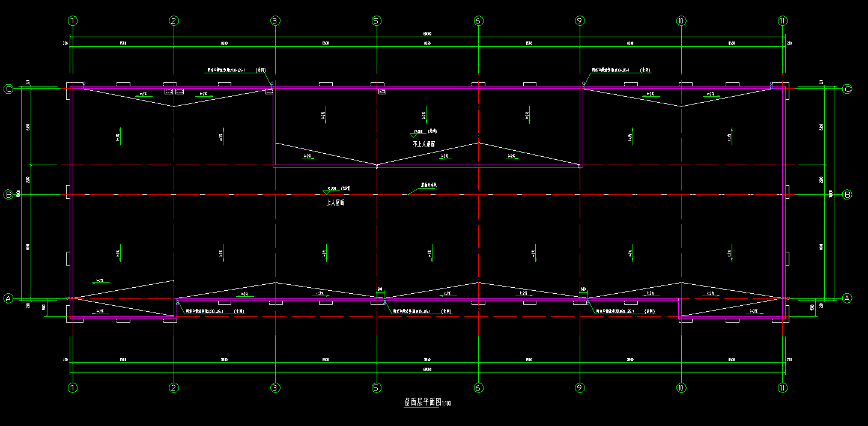Select the drawing title 屋面层平面图 1:100
Screen dimensions: 868x426
click(427, 403)
